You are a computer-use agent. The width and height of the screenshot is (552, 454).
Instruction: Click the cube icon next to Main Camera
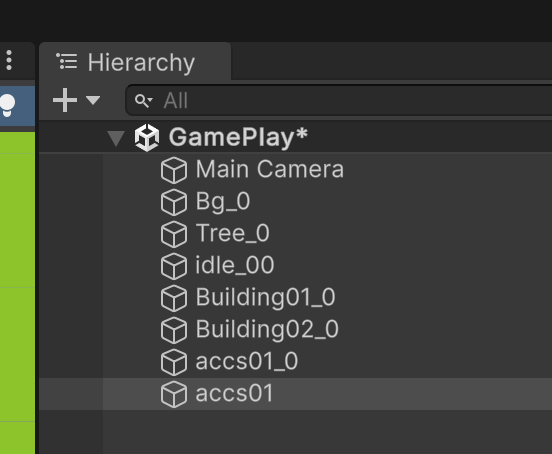tap(174, 170)
